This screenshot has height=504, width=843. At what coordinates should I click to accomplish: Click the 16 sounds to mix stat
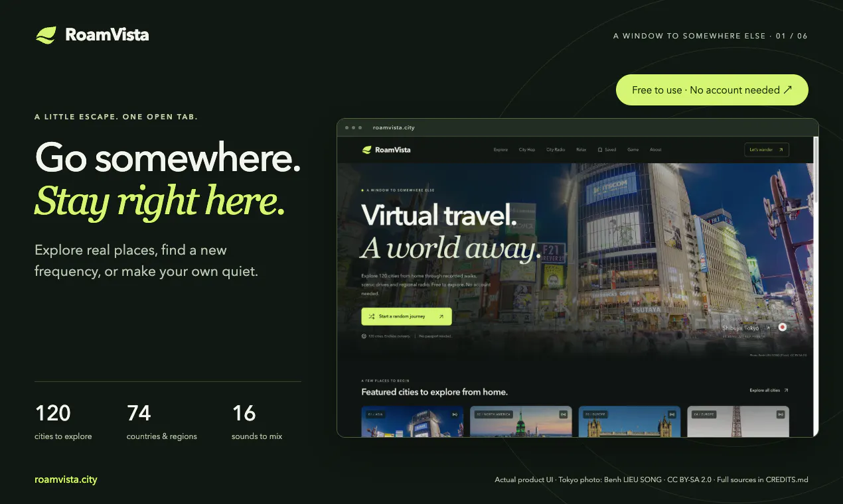point(257,422)
